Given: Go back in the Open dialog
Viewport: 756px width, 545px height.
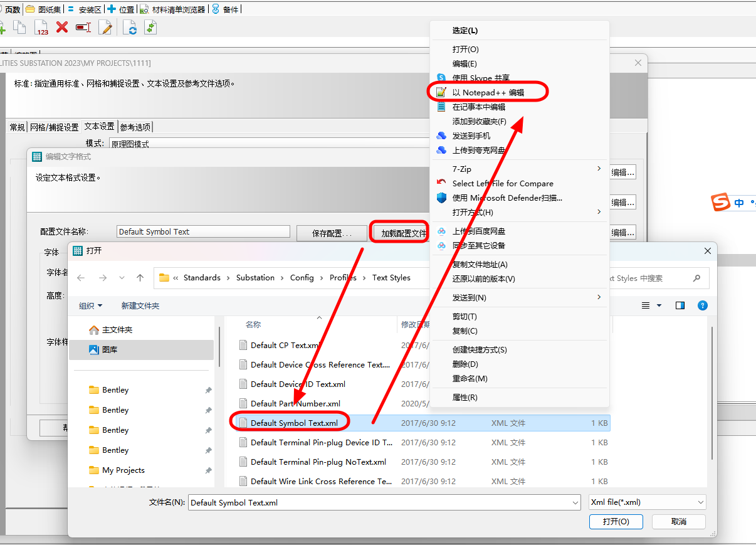Looking at the screenshot, I should coord(81,278).
